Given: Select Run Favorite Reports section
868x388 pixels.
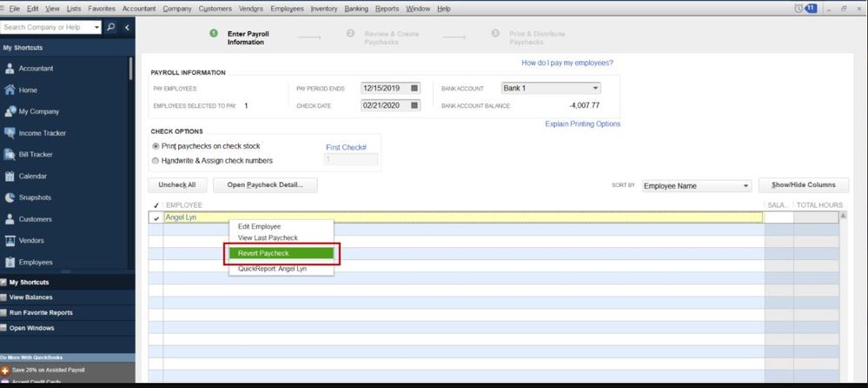Looking at the screenshot, I should [67, 312].
